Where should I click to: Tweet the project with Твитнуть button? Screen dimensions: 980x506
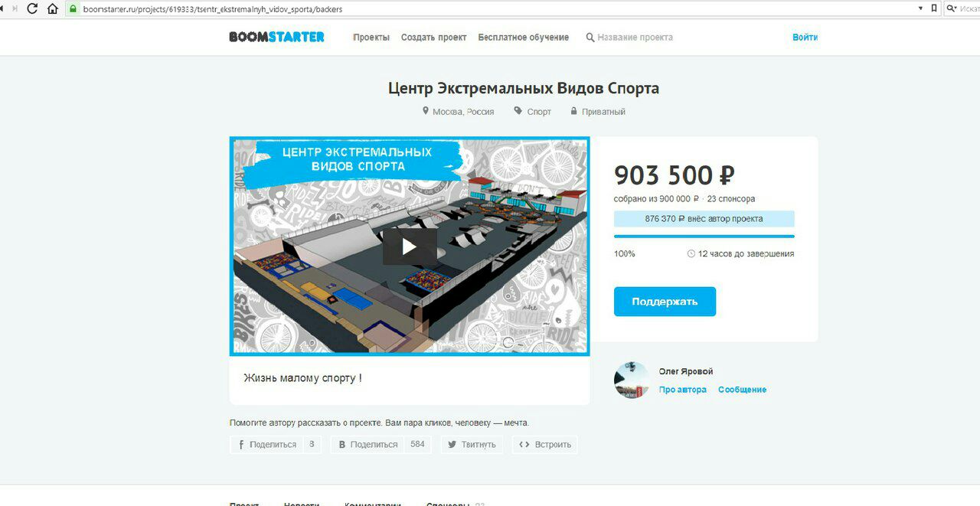point(472,444)
